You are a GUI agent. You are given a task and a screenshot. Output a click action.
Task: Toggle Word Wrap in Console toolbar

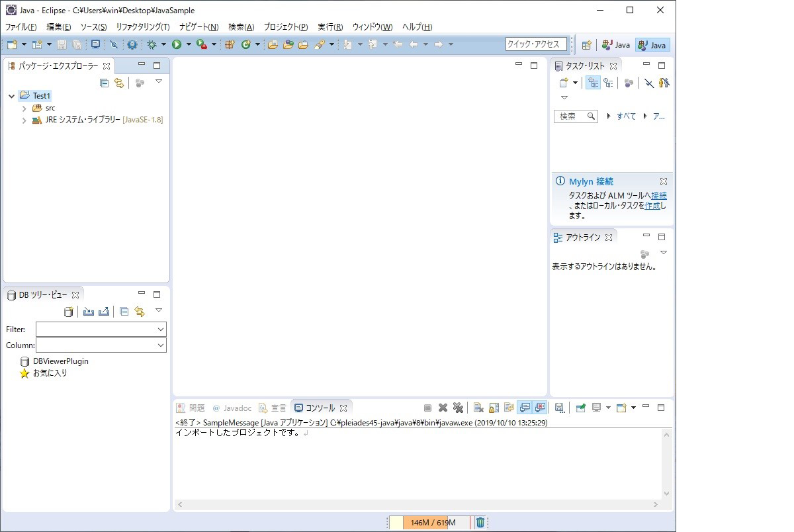click(x=509, y=408)
